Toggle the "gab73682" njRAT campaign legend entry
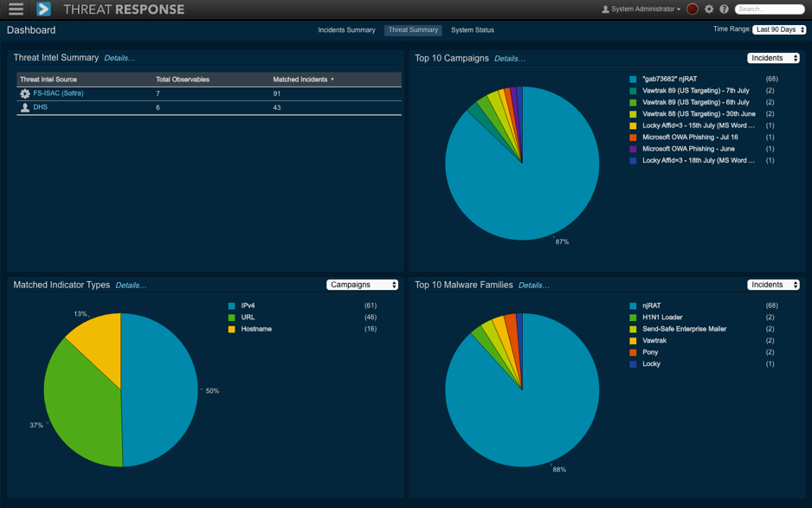Viewport: 812px width, 508px height. [669, 79]
